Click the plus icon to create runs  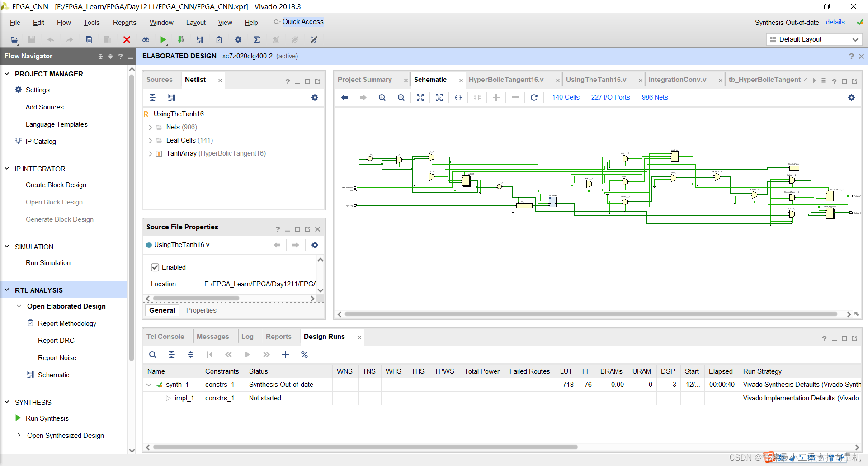(285, 355)
